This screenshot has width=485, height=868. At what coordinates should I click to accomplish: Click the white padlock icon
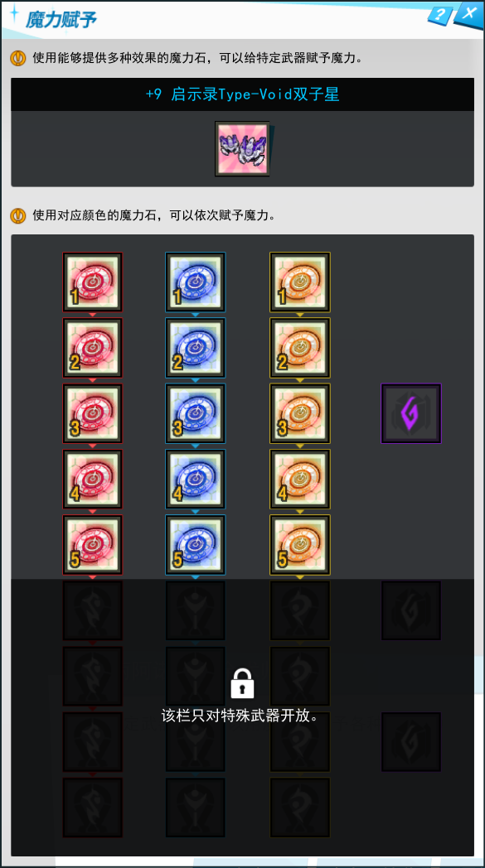242,683
